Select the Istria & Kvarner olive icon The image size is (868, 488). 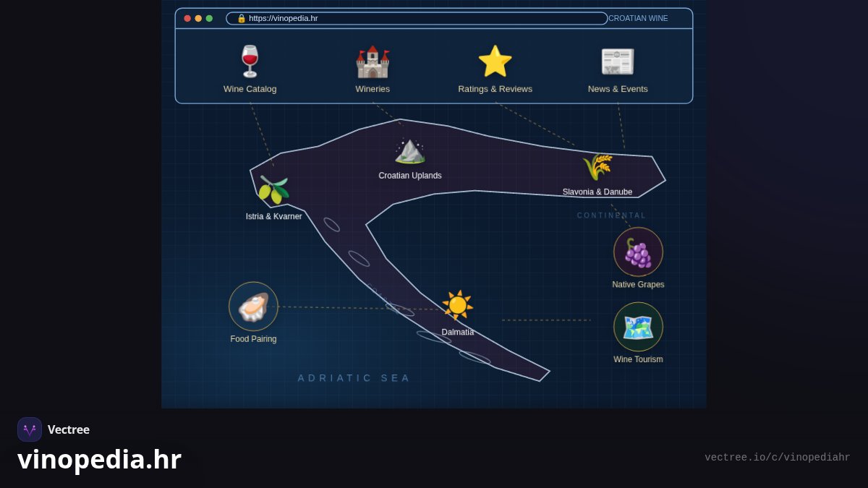point(273,190)
